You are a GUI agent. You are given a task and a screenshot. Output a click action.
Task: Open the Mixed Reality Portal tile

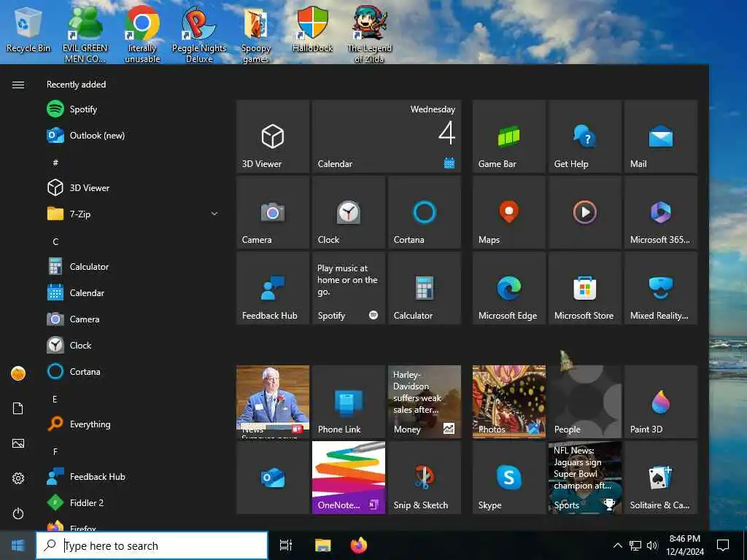click(x=661, y=288)
